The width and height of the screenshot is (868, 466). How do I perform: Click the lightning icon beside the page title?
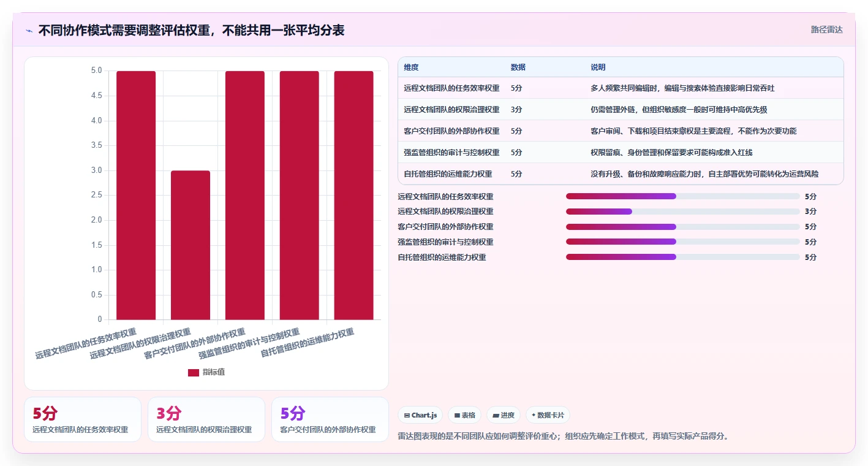pyautogui.click(x=29, y=31)
